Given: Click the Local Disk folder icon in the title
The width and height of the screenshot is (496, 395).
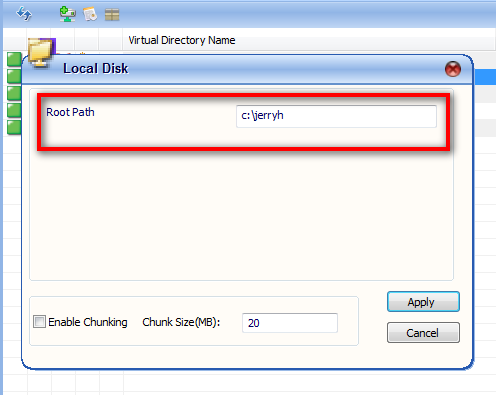Looking at the screenshot, I should (41, 53).
